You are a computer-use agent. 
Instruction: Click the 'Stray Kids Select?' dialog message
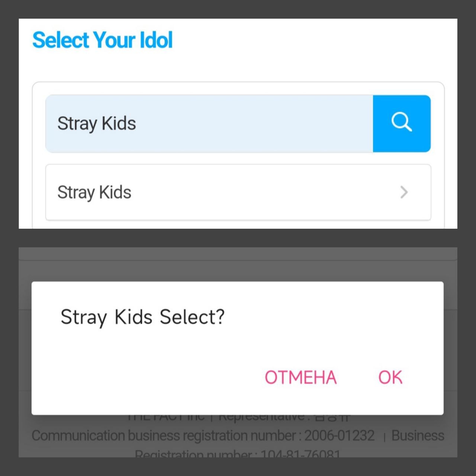(142, 317)
